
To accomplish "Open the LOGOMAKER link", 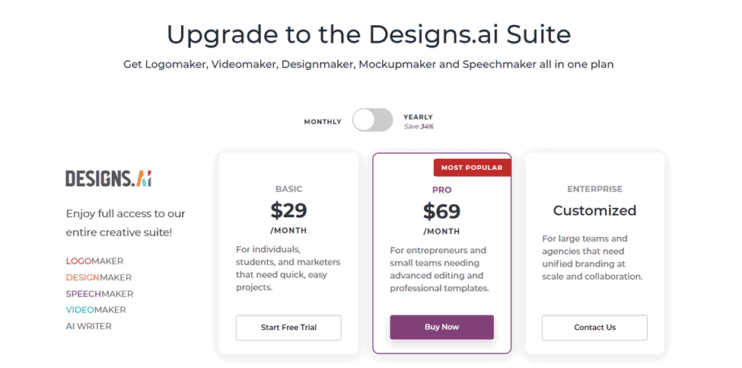I will [x=95, y=261].
